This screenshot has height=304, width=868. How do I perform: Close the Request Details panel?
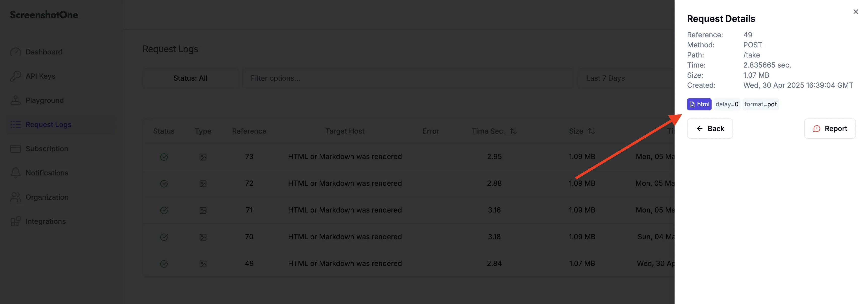click(856, 12)
